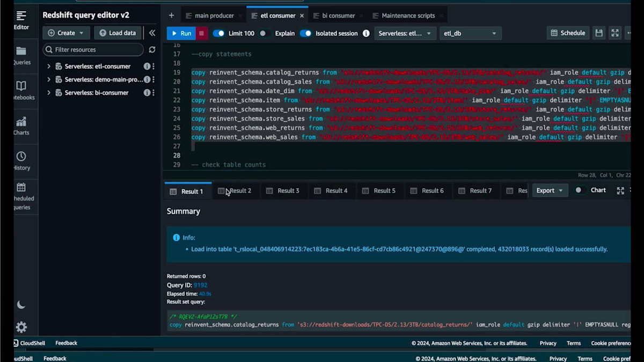Screen dimensions: 644x362
Task: Refresh the resource list
Action: pos(152,49)
